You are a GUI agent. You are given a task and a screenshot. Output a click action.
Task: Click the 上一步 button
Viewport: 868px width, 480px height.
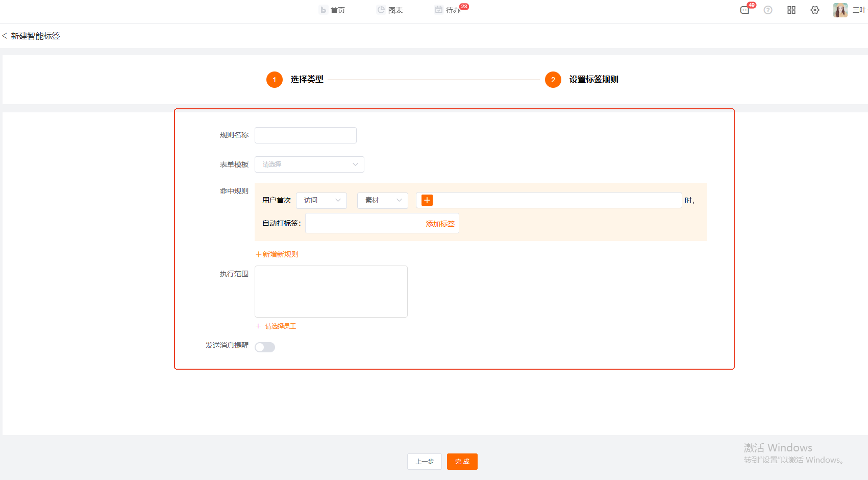pos(425,462)
